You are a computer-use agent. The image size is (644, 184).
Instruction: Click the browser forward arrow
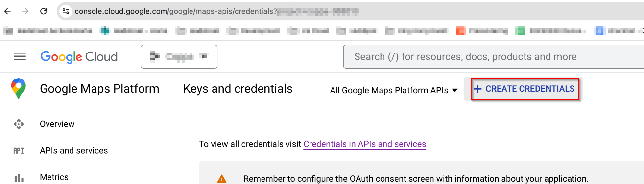[x=25, y=11]
